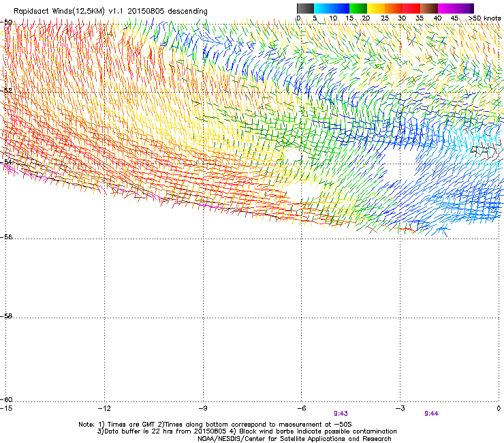
Task: Click the purple '9:43' swath time label
Action: click(x=341, y=414)
